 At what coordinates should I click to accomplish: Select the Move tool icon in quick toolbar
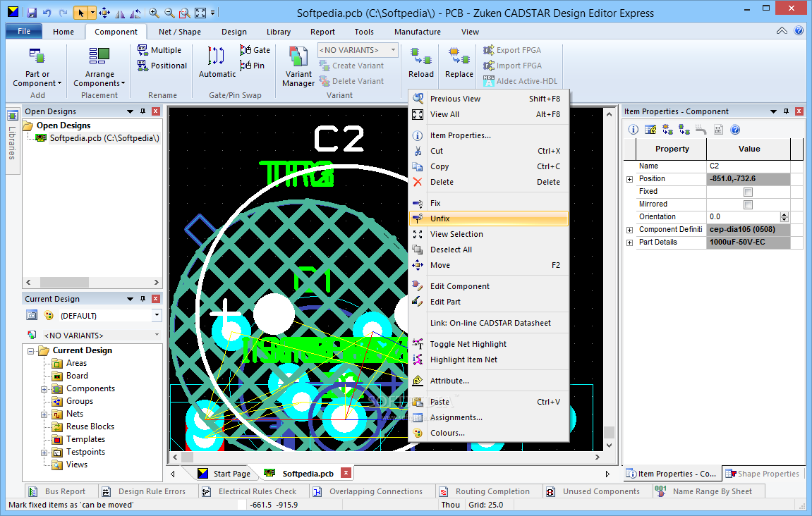point(104,13)
